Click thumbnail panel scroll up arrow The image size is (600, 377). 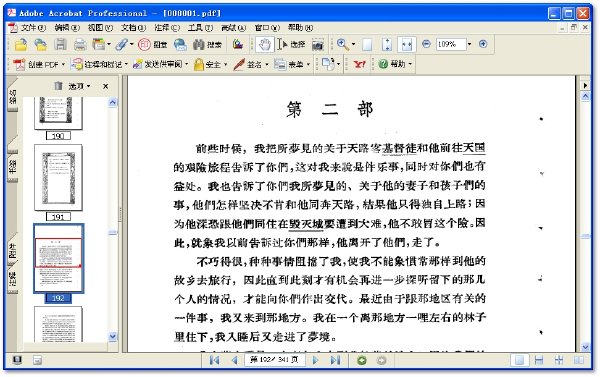112,102
